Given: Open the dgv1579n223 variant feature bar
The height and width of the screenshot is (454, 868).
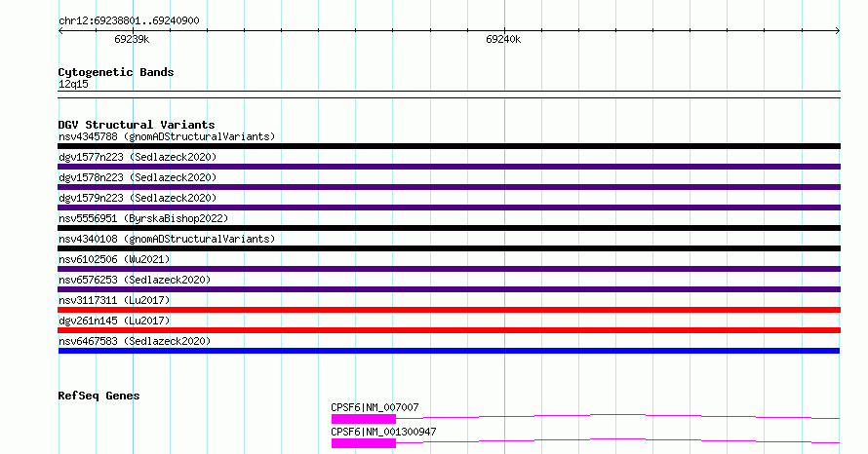Looking at the screenshot, I should coord(449,208).
